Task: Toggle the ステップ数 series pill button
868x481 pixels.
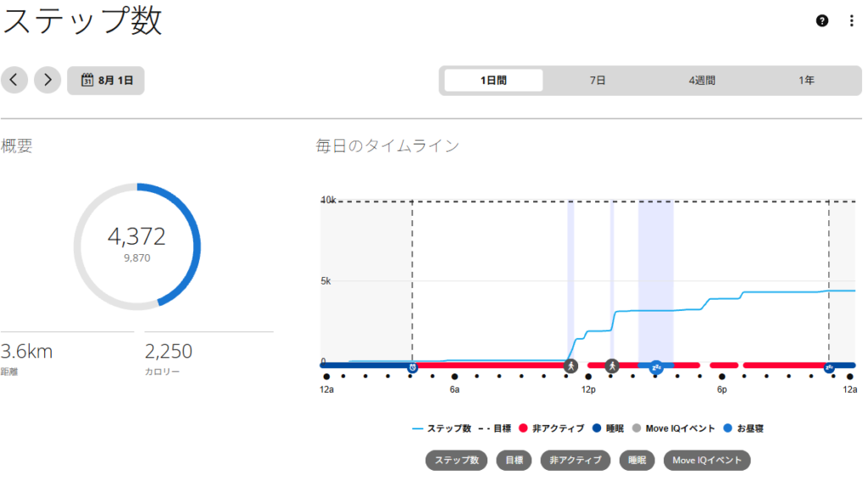Action: click(456, 460)
